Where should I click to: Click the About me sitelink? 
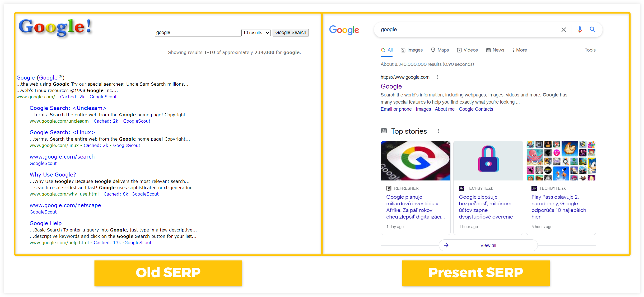coord(445,109)
